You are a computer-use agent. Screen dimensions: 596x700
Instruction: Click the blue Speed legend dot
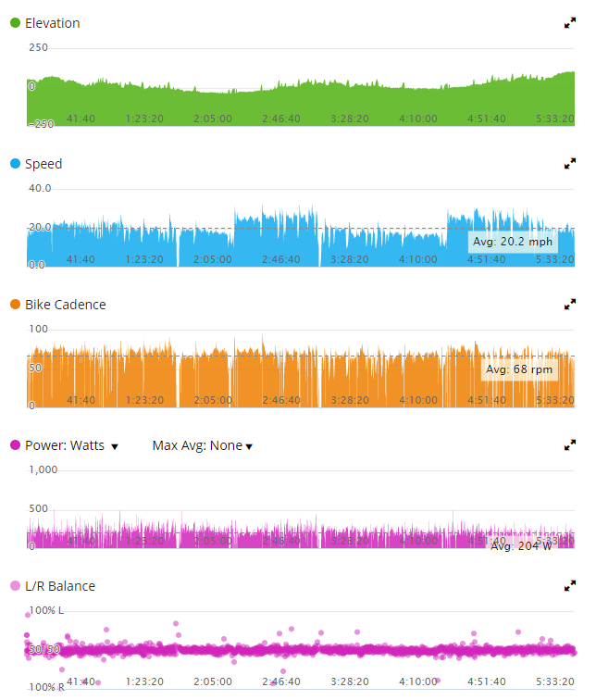point(15,164)
